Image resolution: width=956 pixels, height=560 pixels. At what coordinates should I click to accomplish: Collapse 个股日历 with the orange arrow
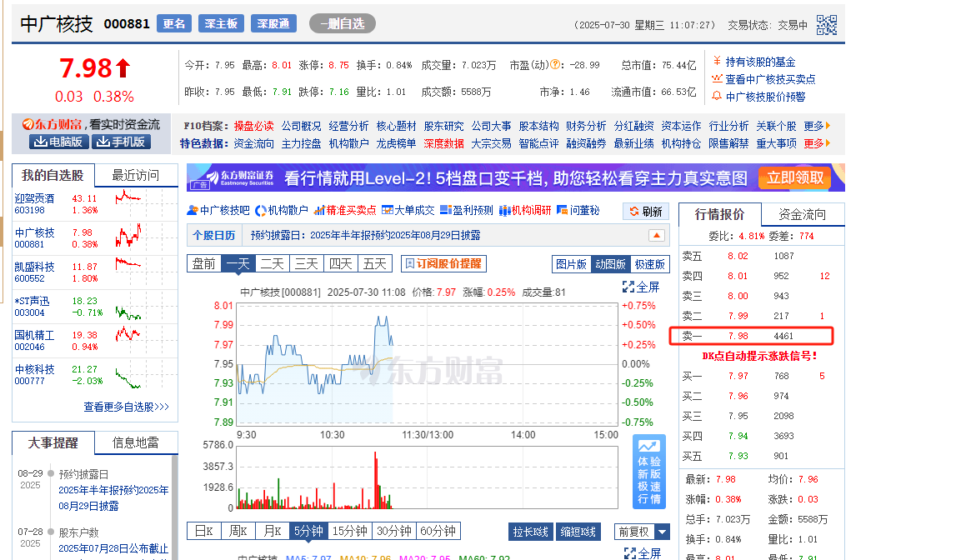click(657, 235)
